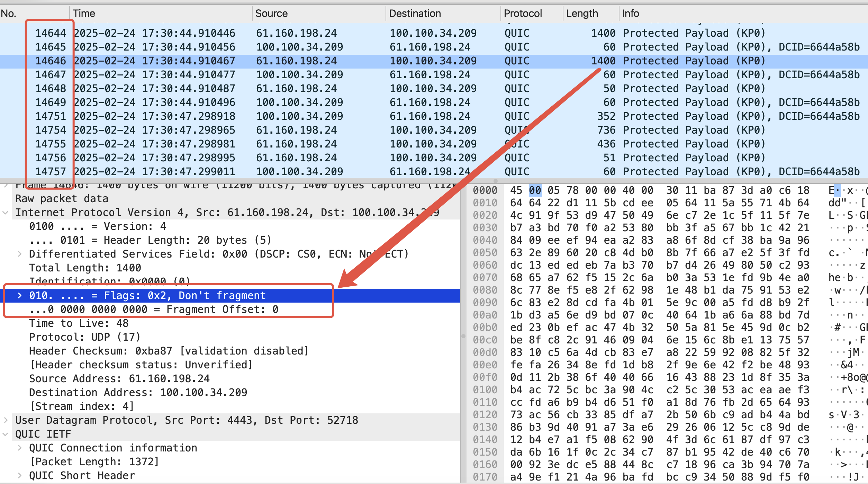Click the Length column header
Viewport: 868px width, 484px height.
582,14
